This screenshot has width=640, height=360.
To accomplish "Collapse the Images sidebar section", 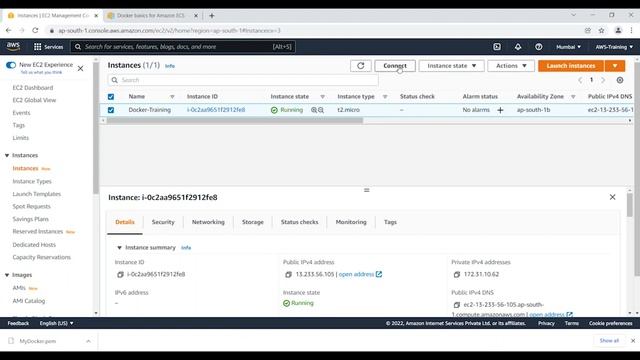I will click(7, 275).
